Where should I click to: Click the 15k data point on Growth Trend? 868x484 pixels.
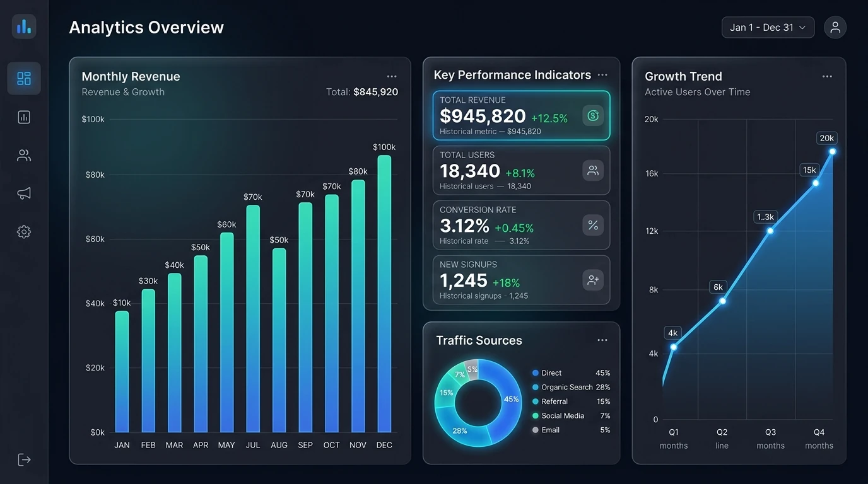[816, 183]
